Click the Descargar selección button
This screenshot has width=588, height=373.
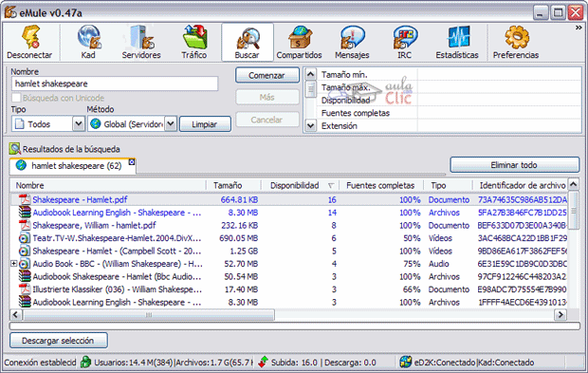59,341
